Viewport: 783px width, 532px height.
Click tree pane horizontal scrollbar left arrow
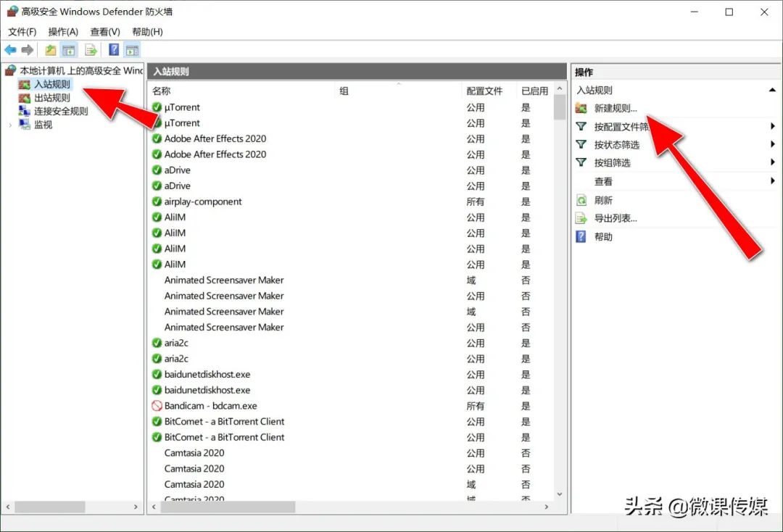[7, 507]
